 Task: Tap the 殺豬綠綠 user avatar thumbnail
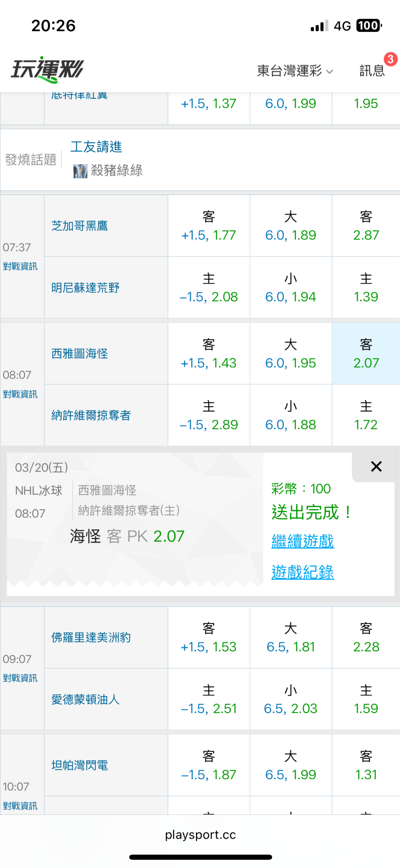[x=80, y=171]
